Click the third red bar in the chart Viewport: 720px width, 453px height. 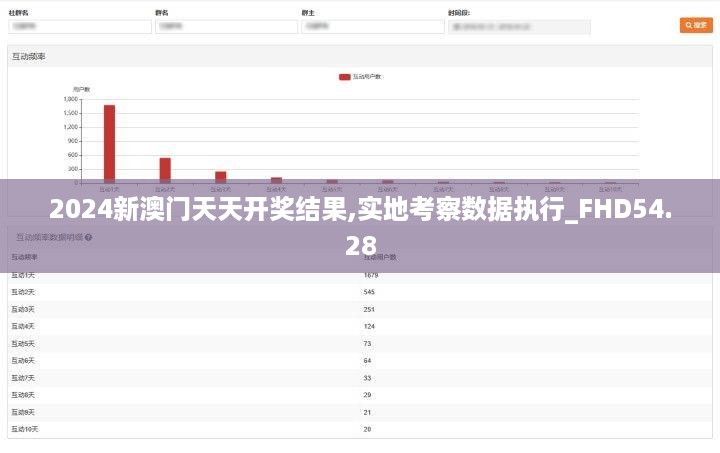tap(220, 177)
